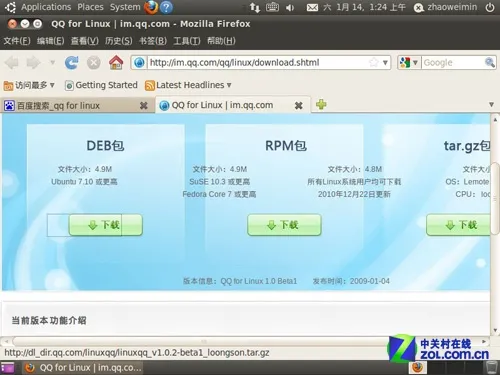Click the horizontal scrollbar left arrow
This screenshot has height=375, width=500.
tap(6, 341)
